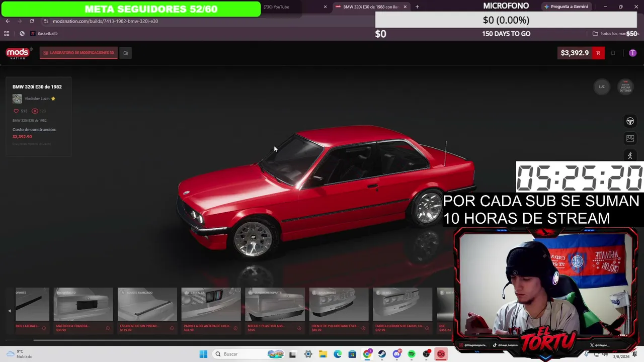The image size is (644, 362).
Task: Open info icon for the lateral lines part
Action: coord(44,328)
